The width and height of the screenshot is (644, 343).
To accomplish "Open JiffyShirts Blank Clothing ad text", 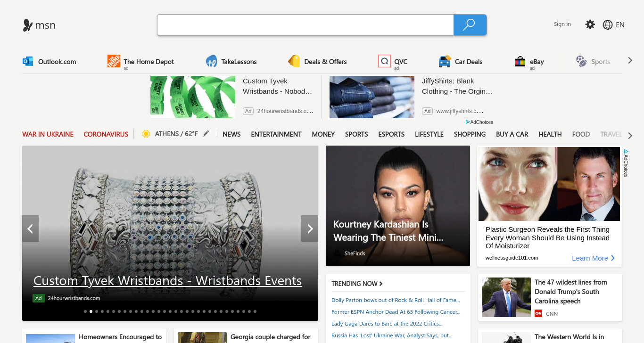I will coord(457,86).
